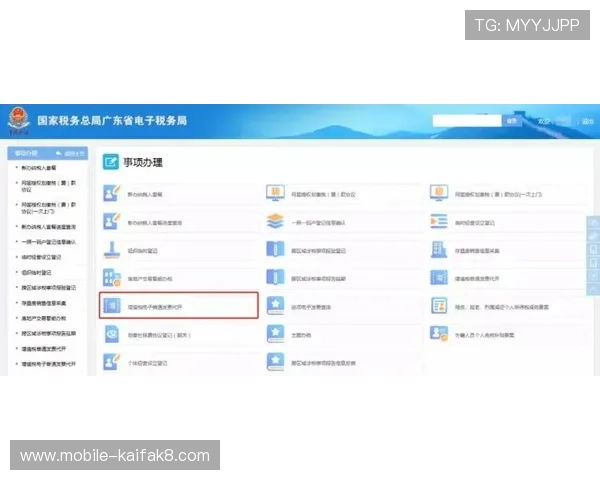
Task: Open 增值税电子普通发票代开 icon in grid
Action: [x=111, y=306]
